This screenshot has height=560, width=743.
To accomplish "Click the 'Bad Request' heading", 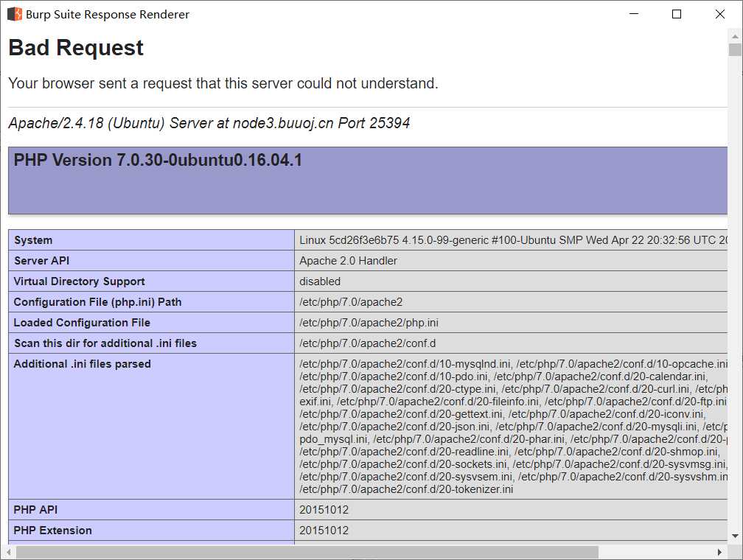I will pyautogui.click(x=76, y=48).
